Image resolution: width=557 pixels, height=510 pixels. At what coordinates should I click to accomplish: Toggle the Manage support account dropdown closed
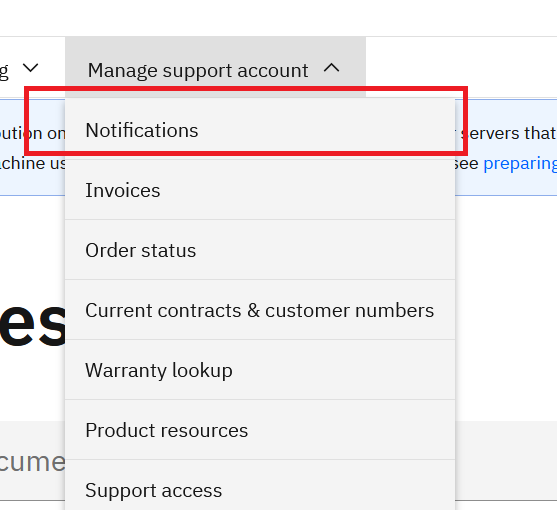tap(215, 67)
